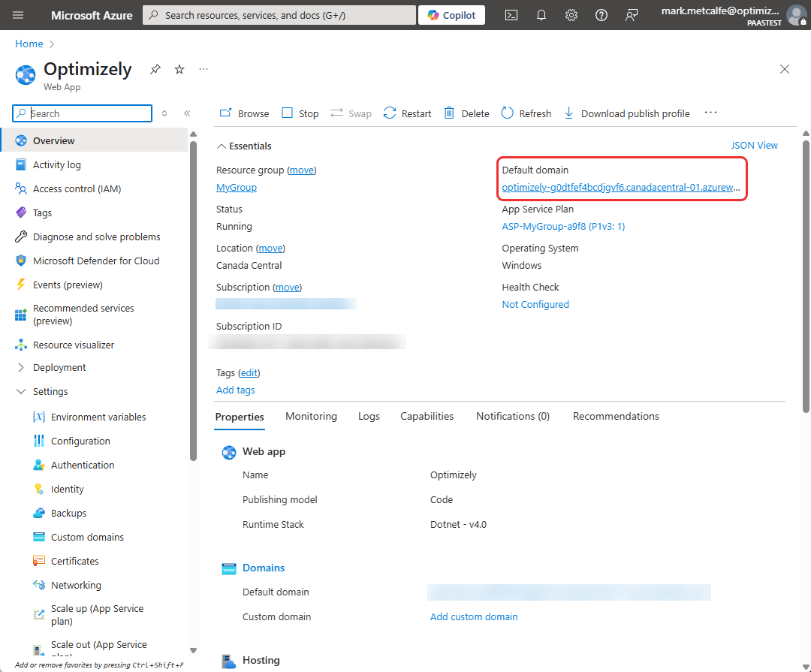The image size is (811, 672).
Task: Open Networking
Action: pyautogui.click(x=76, y=585)
